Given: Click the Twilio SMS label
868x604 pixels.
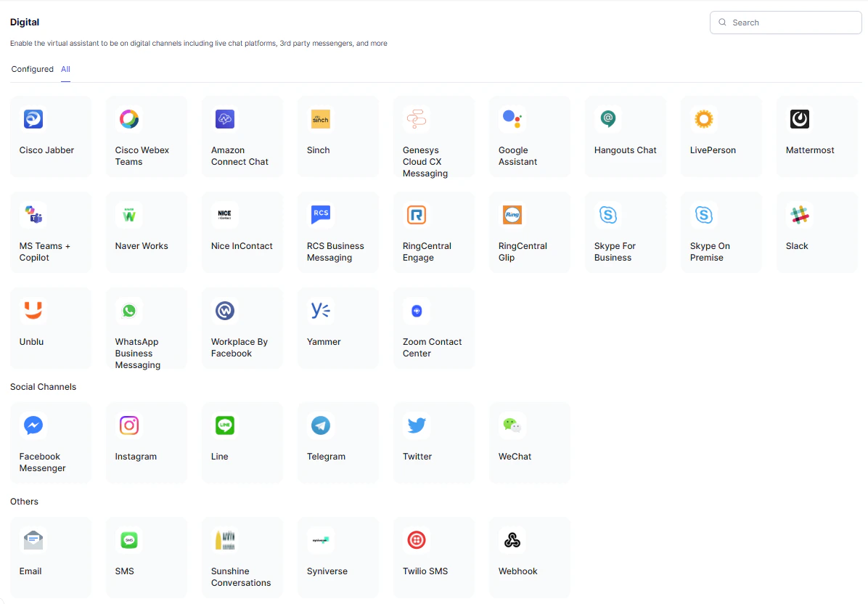Looking at the screenshot, I should (x=425, y=571).
